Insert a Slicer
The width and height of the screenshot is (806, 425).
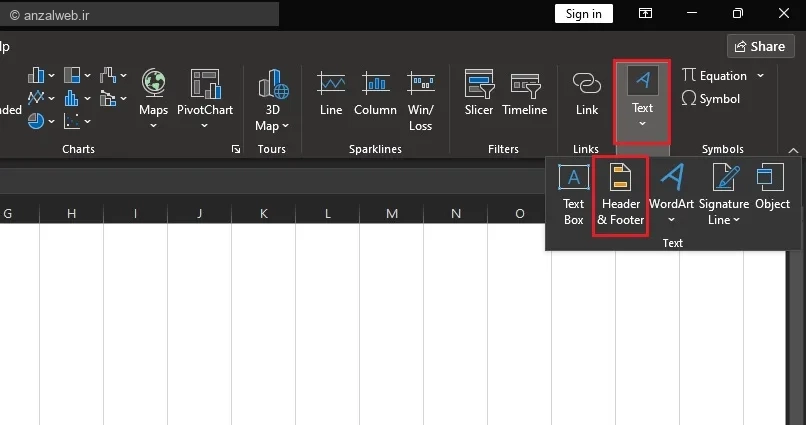tap(479, 94)
